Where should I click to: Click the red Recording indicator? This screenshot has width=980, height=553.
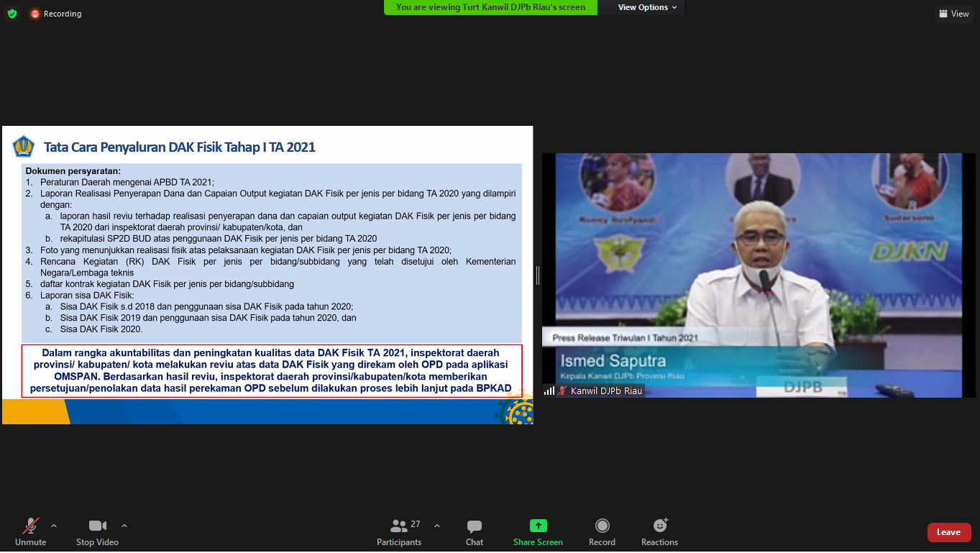(x=56, y=14)
